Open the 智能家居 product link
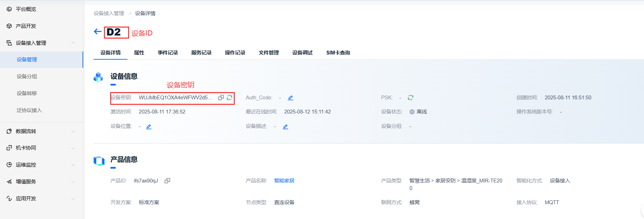 pos(284,181)
